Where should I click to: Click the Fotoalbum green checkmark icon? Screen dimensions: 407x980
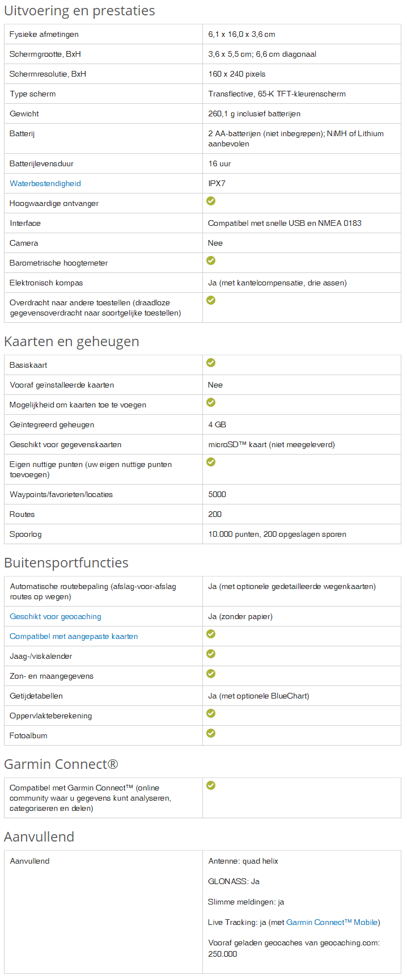point(211,733)
